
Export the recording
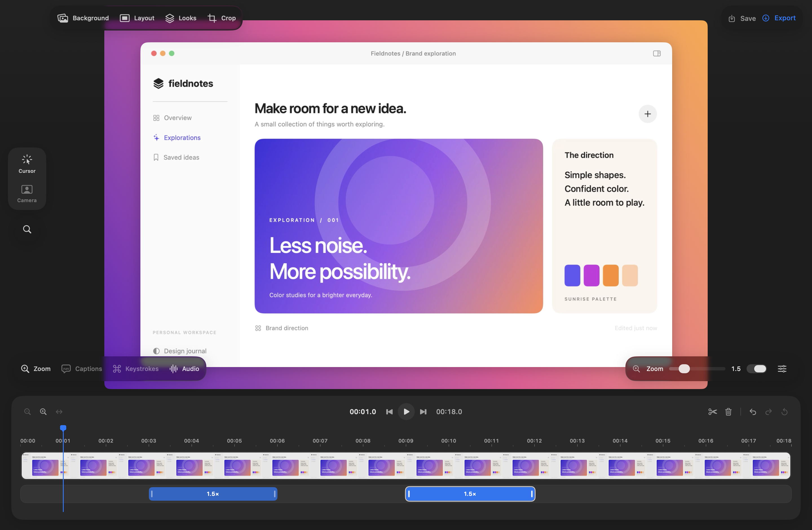(779, 18)
